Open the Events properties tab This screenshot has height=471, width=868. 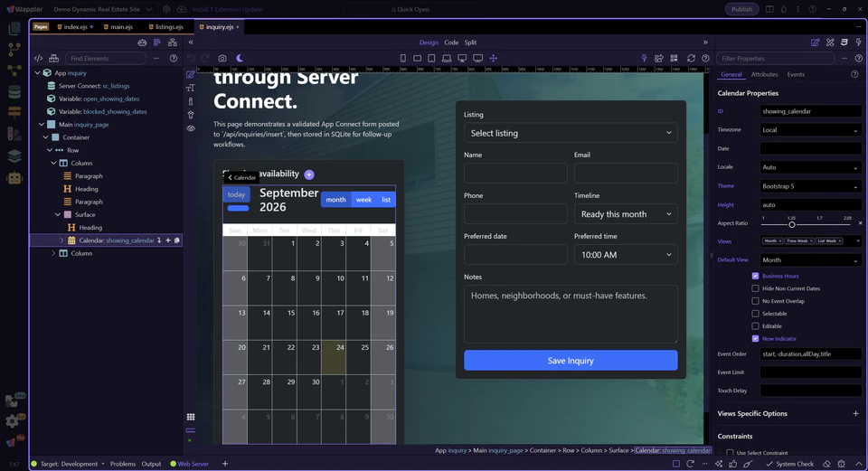click(796, 74)
